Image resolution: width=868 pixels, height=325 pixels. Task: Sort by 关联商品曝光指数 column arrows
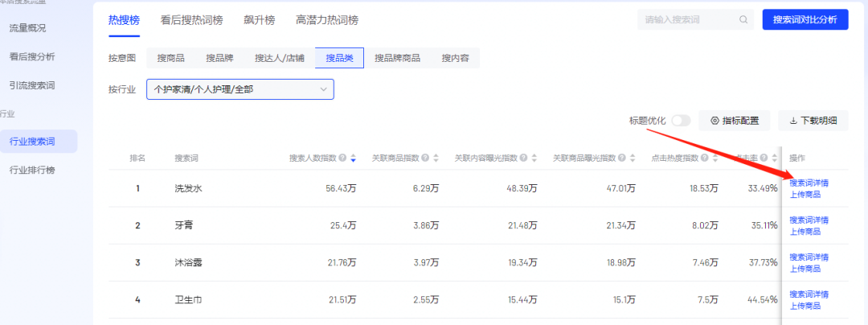(632, 158)
